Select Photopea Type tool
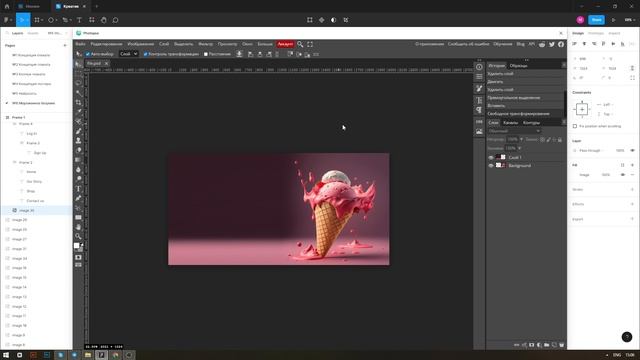 [78, 189]
